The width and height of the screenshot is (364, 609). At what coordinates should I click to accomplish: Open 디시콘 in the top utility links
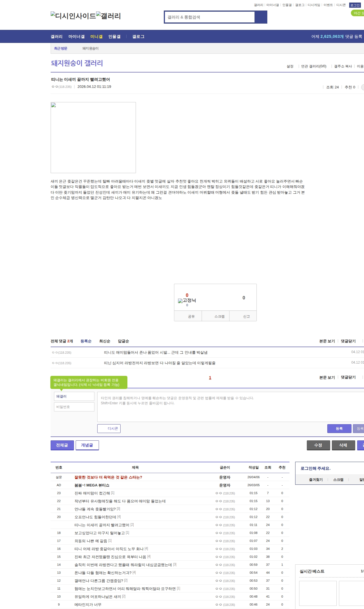(341, 5)
